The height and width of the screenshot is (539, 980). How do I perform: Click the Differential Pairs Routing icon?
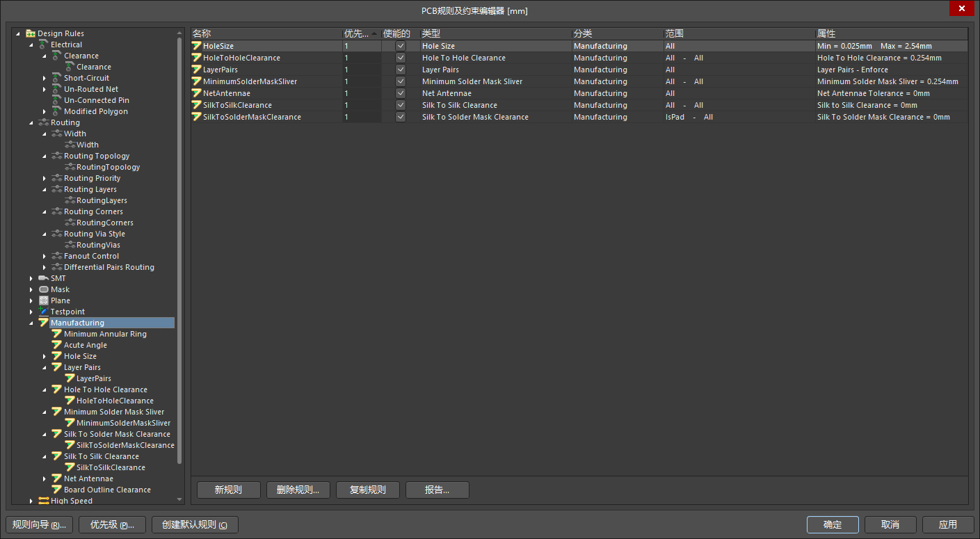tap(57, 267)
